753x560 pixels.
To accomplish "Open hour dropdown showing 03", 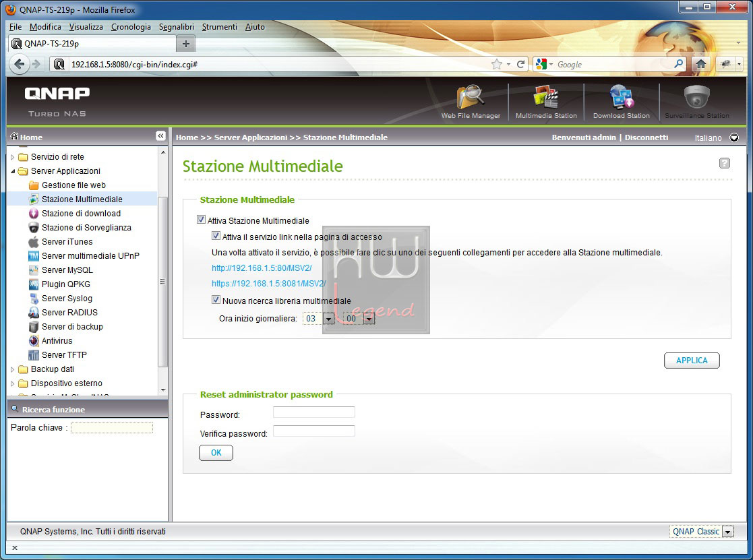I will point(328,319).
